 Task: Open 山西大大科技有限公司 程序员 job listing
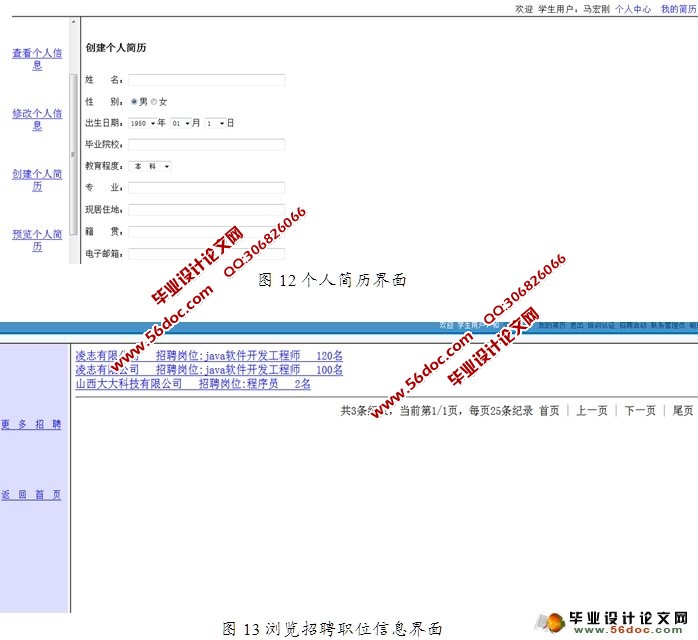[x=193, y=384]
